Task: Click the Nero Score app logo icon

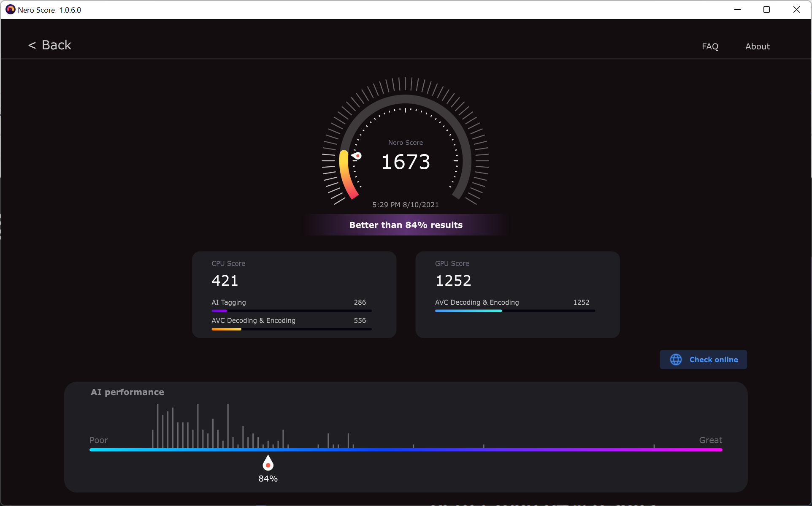Action: (x=10, y=9)
